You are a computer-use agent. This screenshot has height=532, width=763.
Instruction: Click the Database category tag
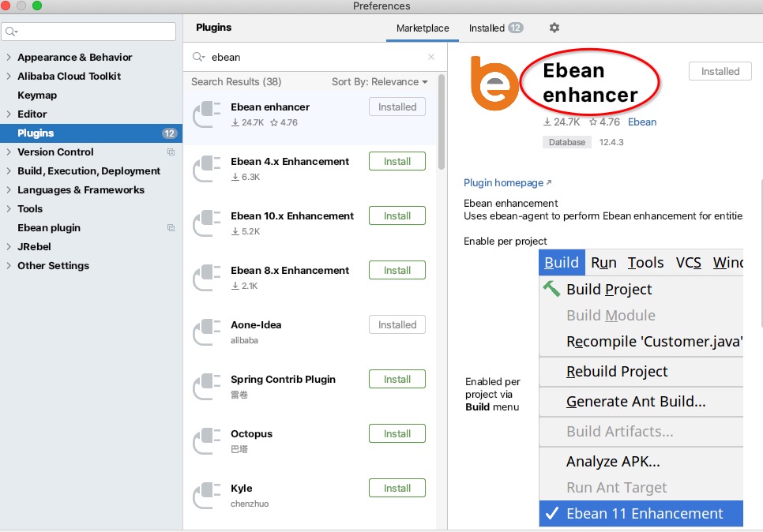[567, 142]
